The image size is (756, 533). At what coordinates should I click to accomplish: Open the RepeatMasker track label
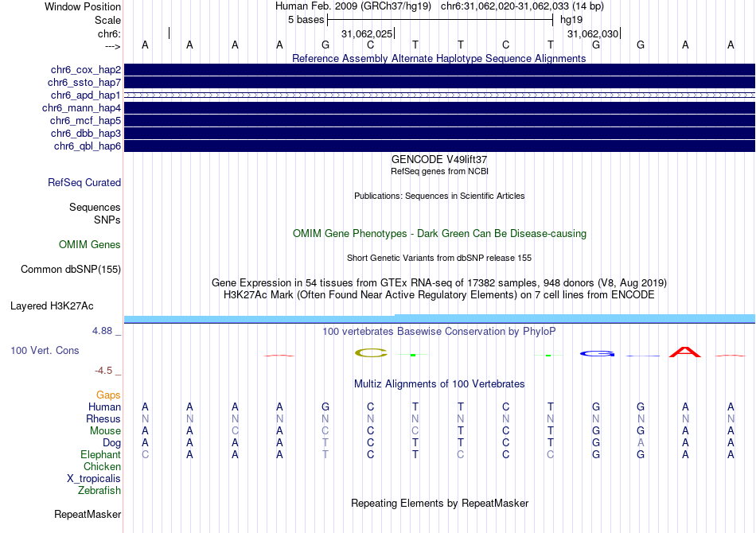coord(88,514)
